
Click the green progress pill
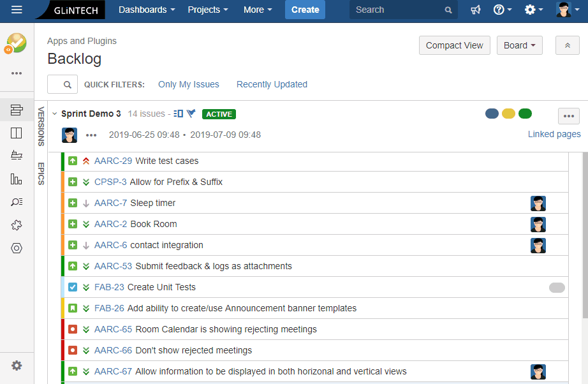point(525,114)
